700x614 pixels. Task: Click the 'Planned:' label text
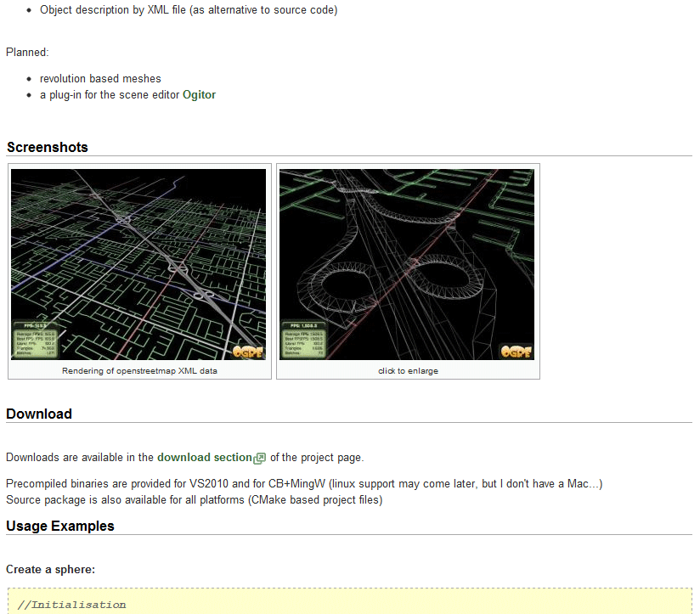coord(27,52)
